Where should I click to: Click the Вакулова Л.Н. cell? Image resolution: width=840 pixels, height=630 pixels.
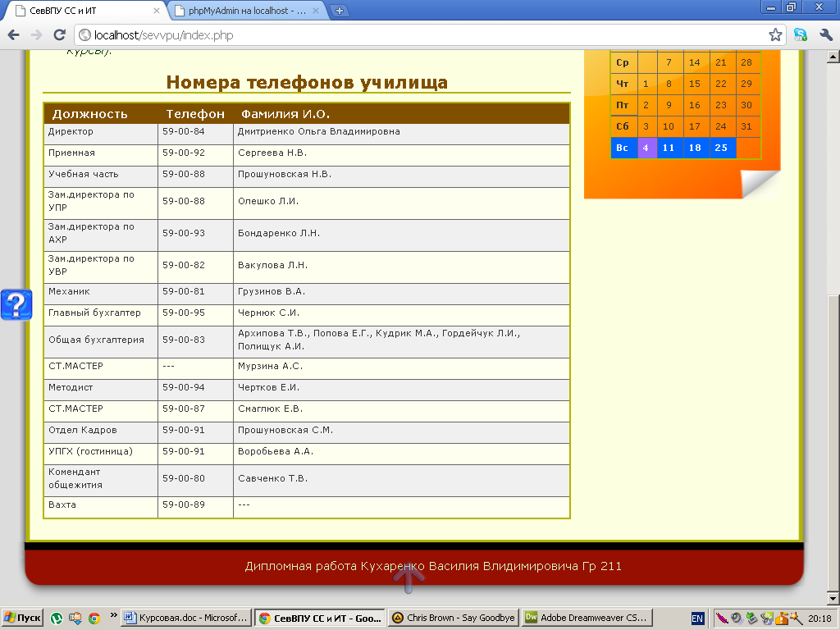coord(401,267)
